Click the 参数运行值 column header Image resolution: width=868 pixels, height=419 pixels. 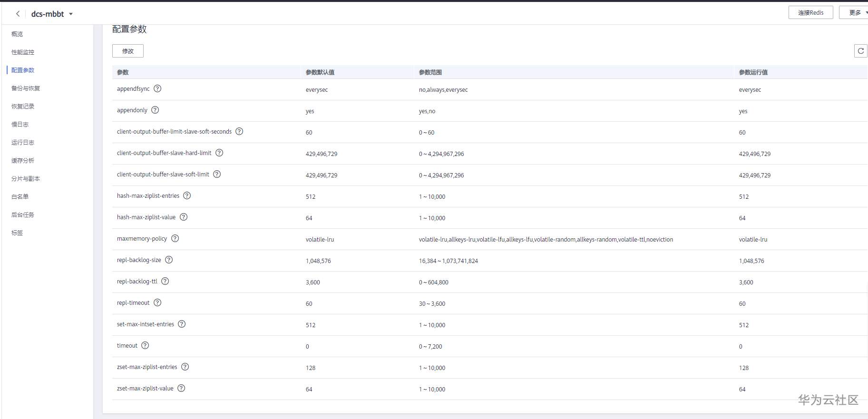pyautogui.click(x=753, y=72)
